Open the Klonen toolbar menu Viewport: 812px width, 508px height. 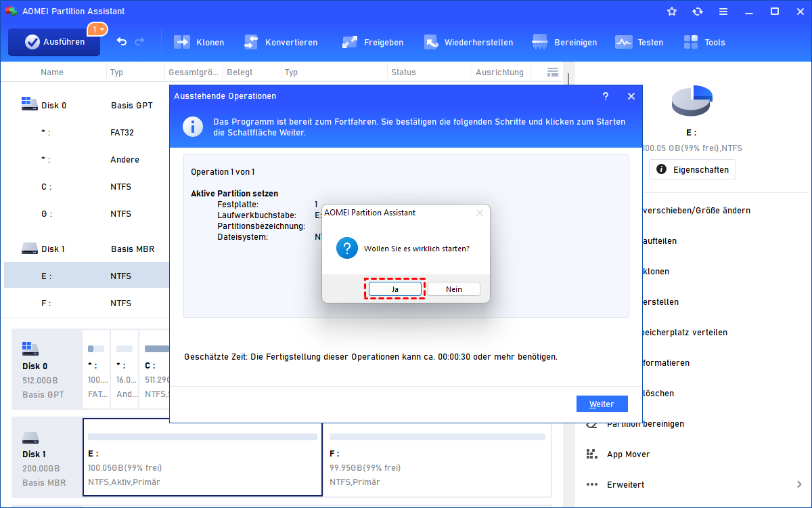[x=199, y=42]
